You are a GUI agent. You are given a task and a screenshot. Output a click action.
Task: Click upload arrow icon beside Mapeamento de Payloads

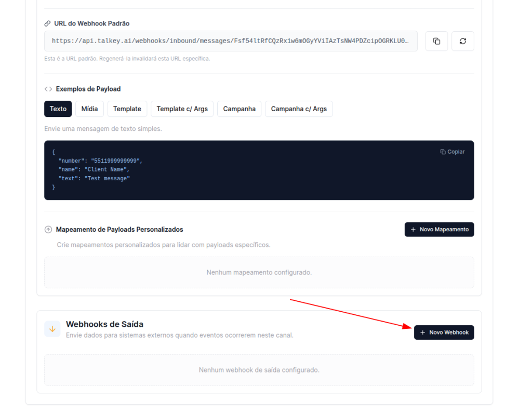pos(48,230)
